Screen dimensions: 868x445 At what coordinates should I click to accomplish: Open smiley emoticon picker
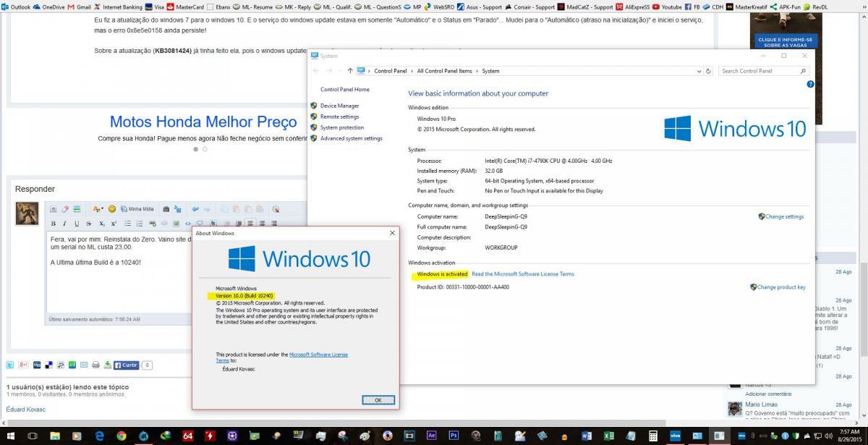point(112,209)
